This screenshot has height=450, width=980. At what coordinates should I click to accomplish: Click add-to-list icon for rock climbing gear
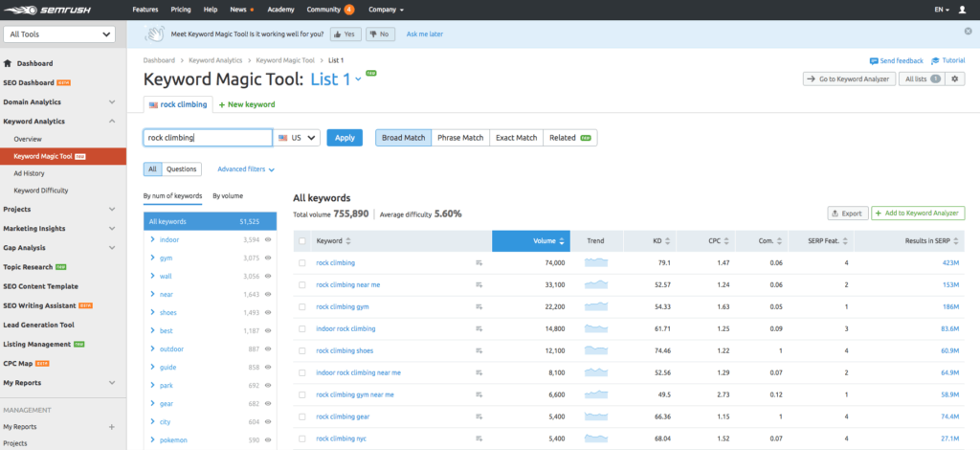pyautogui.click(x=479, y=416)
